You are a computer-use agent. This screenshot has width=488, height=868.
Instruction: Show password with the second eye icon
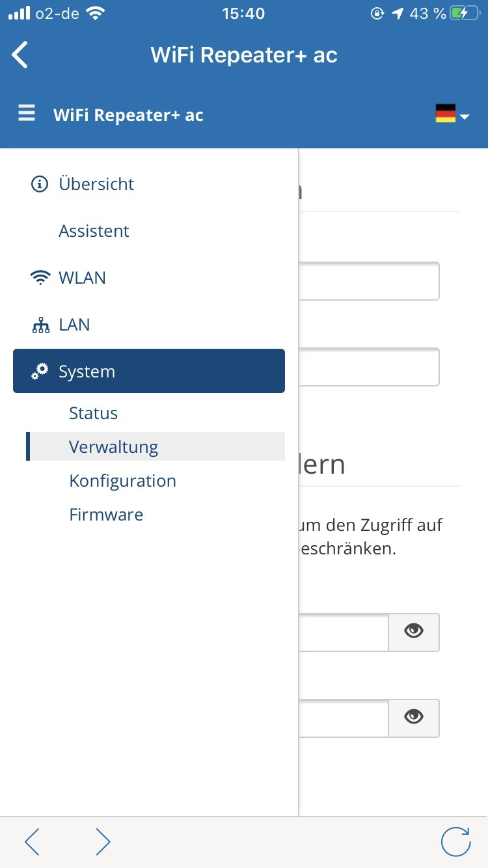(x=414, y=716)
